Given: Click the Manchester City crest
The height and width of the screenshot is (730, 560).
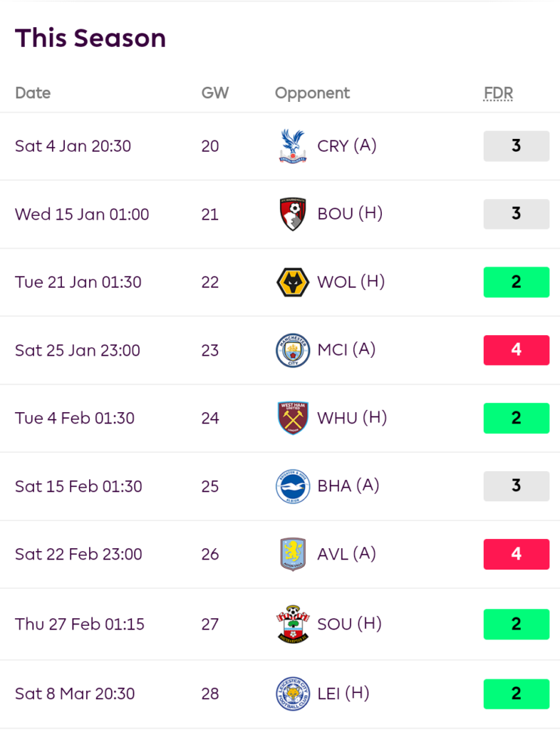Looking at the screenshot, I should [293, 350].
